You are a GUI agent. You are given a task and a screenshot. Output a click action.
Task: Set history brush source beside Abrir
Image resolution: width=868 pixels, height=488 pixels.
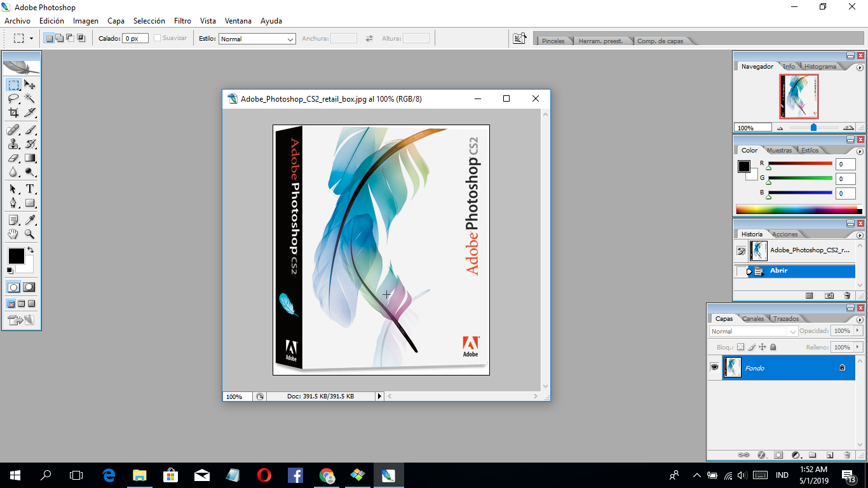pos(741,271)
